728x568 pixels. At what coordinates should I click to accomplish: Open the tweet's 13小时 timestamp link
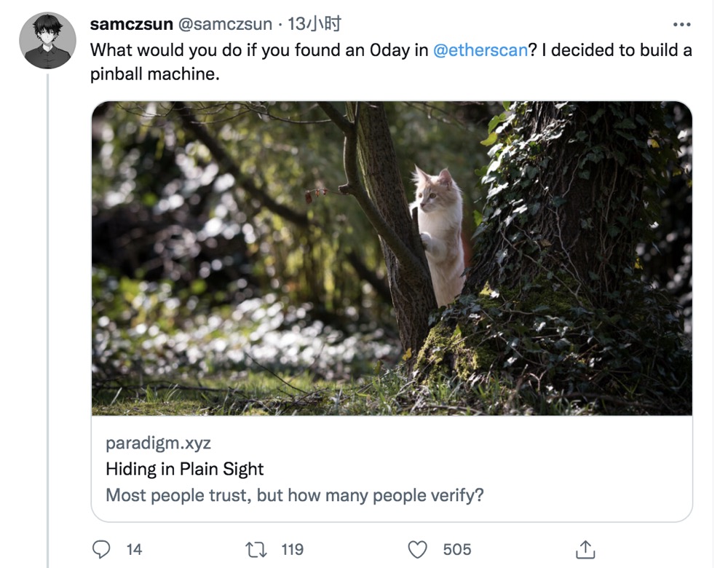314,24
